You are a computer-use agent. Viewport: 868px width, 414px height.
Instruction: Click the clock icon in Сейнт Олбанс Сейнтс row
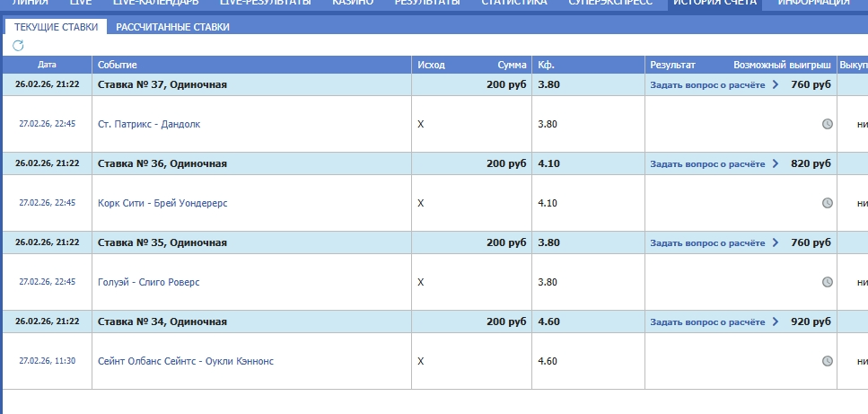828,361
